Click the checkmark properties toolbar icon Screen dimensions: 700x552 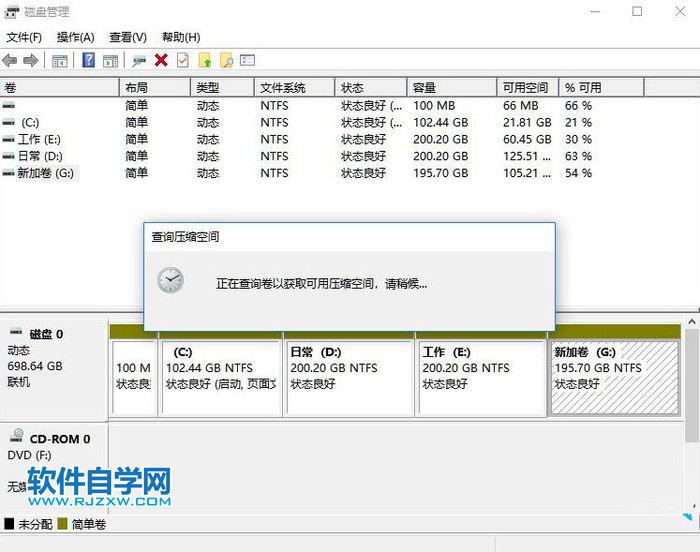(x=183, y=60)
